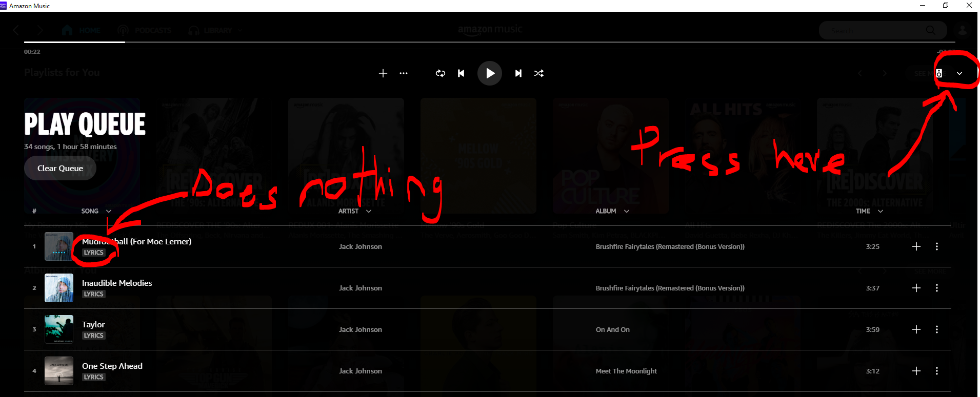Open LYRICS badge for Mudfootball song
Image resolution: width=980 pixels, height=397 pixels.
[94, 253]
